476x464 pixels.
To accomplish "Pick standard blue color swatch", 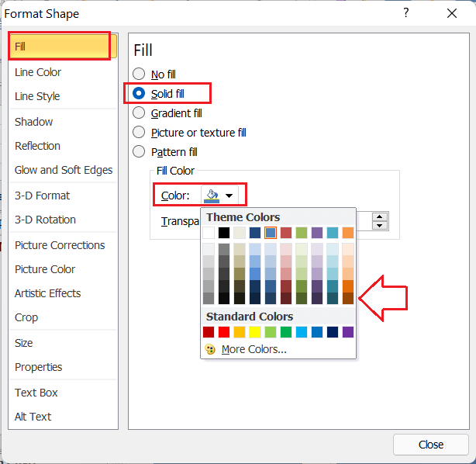I will 317,332.
